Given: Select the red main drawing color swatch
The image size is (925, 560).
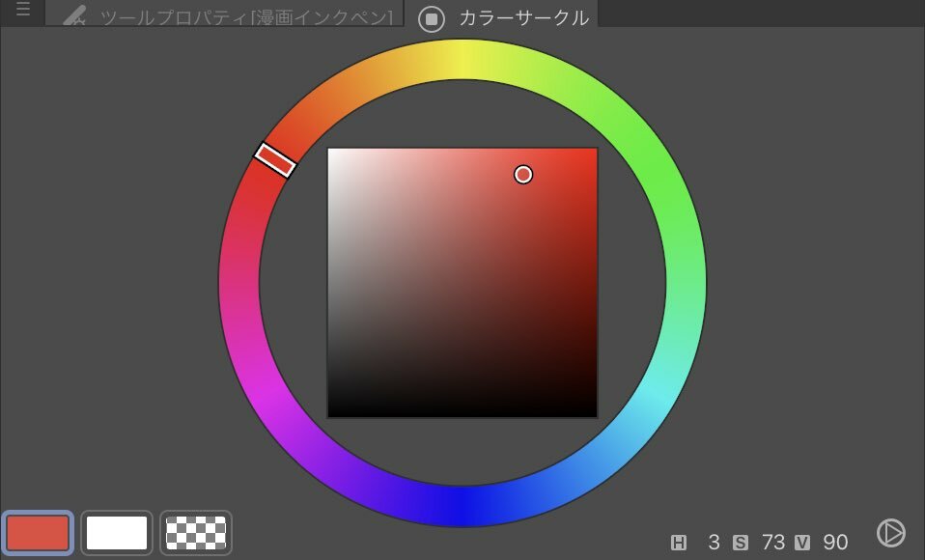Looking at the screenshot, I should [38, 533].
